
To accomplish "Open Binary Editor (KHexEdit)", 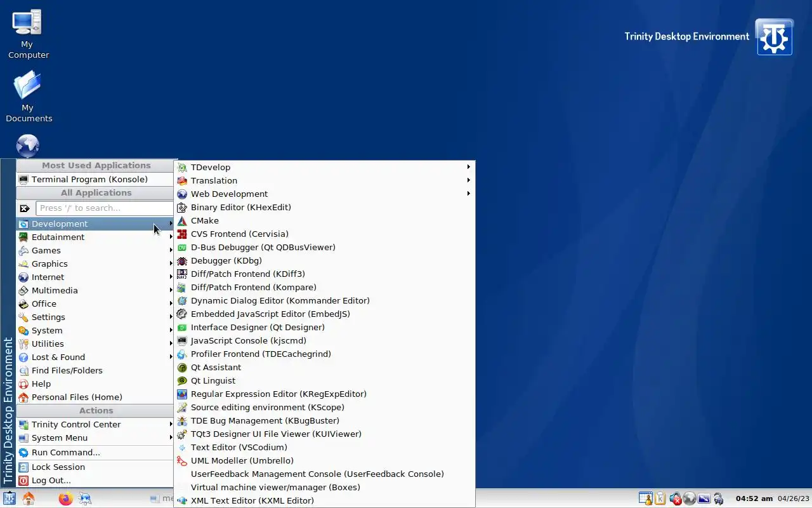I will coord(324,207).
